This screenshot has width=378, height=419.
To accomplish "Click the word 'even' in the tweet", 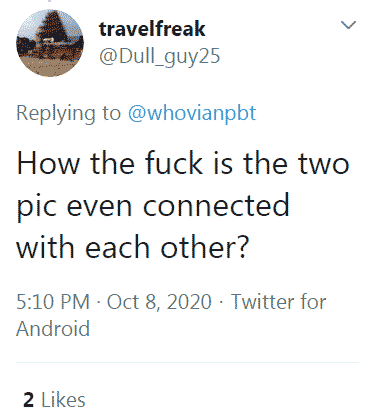I will [x=99, y=208].
